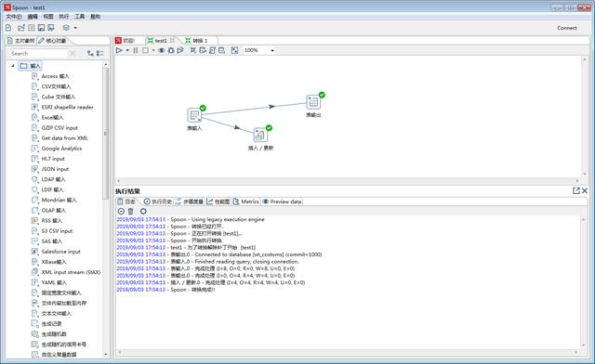The height and width of the screenshot is (364, 595).
Task: Select Access 输入 in the step tree
Action: point(55,76)
